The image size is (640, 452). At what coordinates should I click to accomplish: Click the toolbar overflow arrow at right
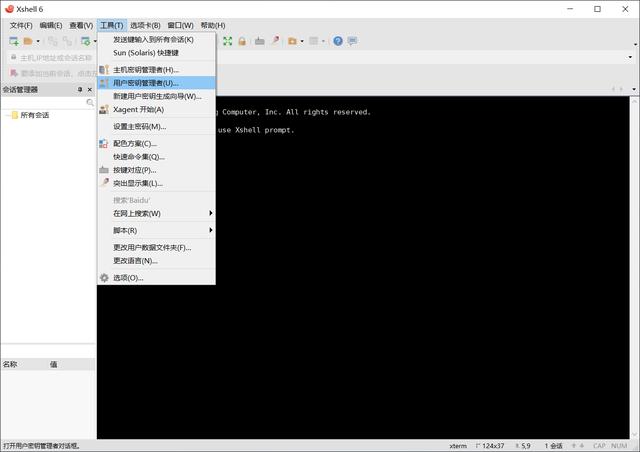(635, 44)
